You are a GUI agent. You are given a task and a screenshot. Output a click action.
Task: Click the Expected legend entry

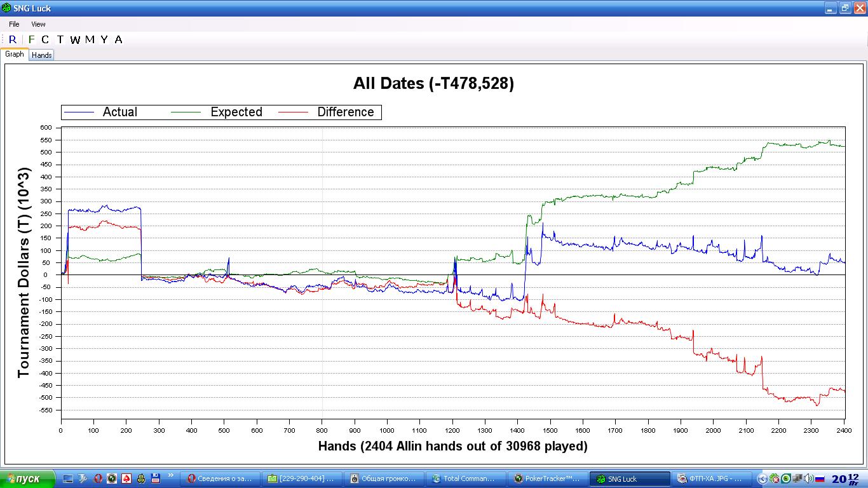[236, 112]
